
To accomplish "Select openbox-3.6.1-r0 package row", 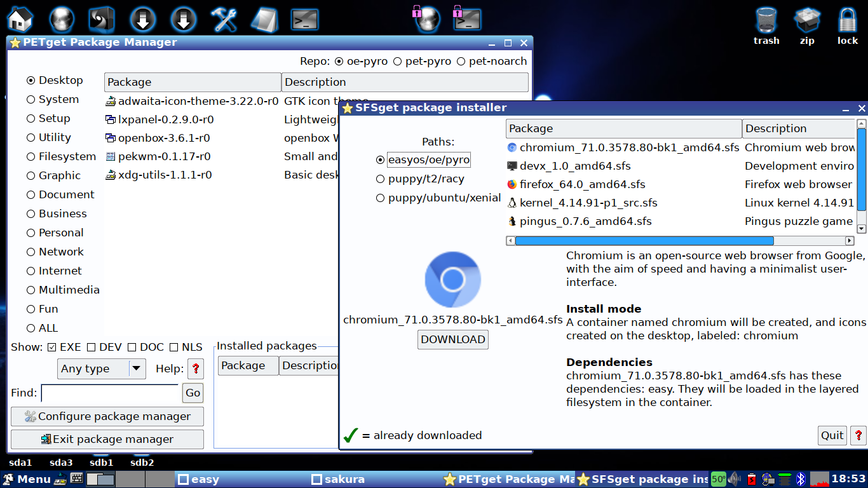I will pyautogui.click(x=221, y=138).
